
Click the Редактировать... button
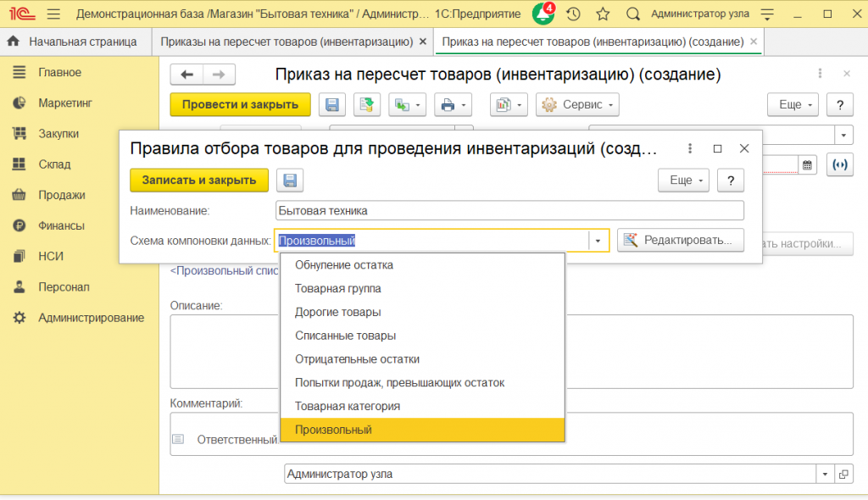coord(681,241)
